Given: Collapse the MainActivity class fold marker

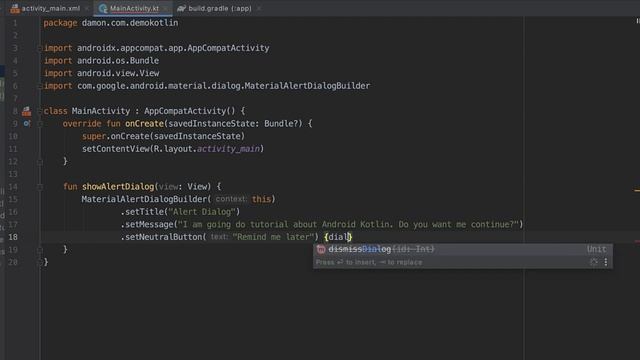Looking at the screenshot, I should pyautogui.click(x=40, y=111).
